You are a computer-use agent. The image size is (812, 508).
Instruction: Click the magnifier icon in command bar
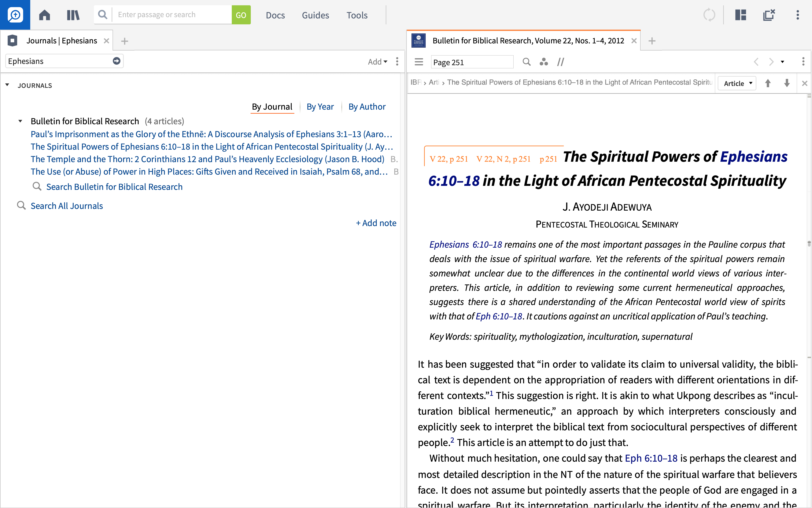tap(103, 15)
